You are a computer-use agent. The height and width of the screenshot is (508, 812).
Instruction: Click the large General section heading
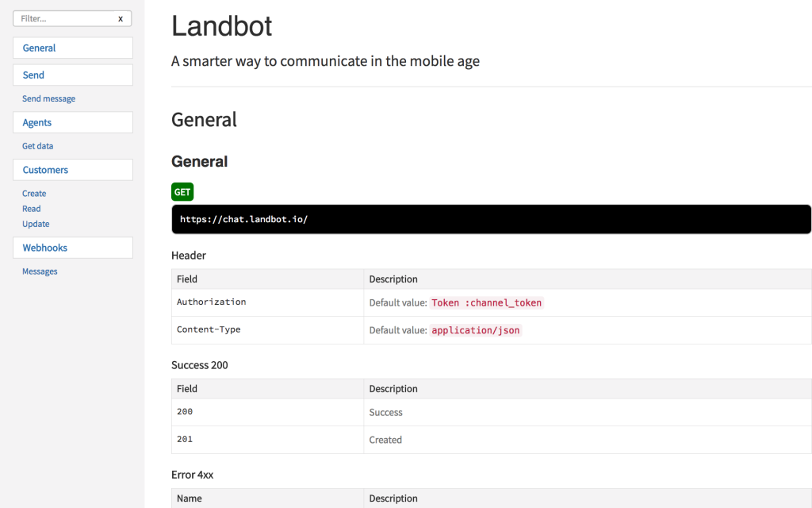pos(204,120)
